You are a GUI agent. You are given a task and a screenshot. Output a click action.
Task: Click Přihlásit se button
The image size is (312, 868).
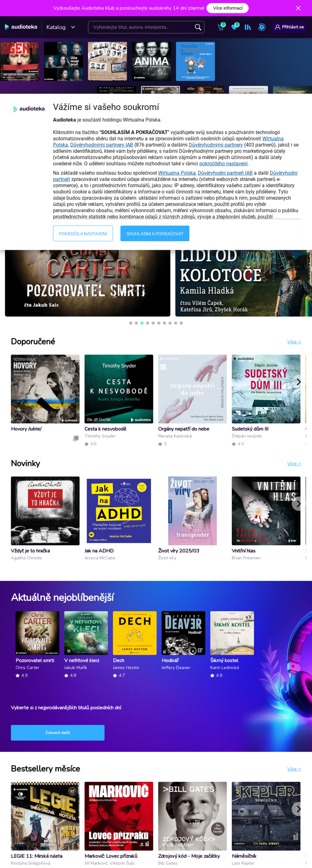tap(289, 27)
